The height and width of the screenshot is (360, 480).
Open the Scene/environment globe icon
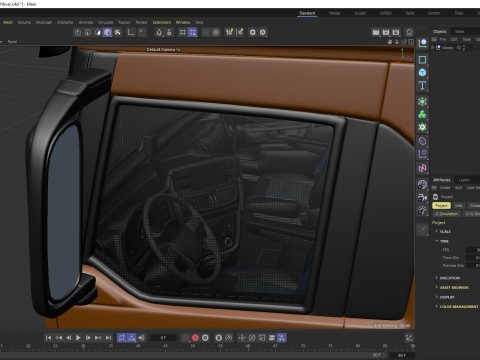click(422, 184)
